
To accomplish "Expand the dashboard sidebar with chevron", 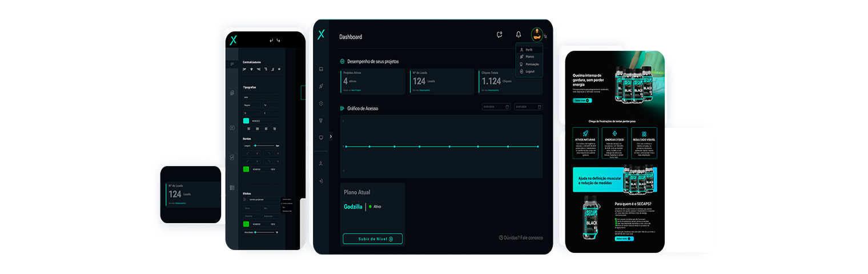I will coord(331,136).
